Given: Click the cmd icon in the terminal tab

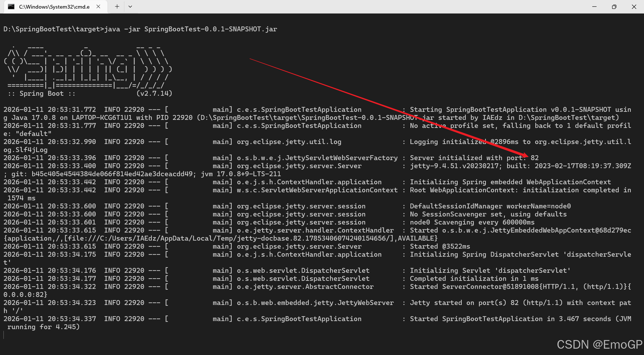Looking at the screenshot, I should [x=11, y=7].
